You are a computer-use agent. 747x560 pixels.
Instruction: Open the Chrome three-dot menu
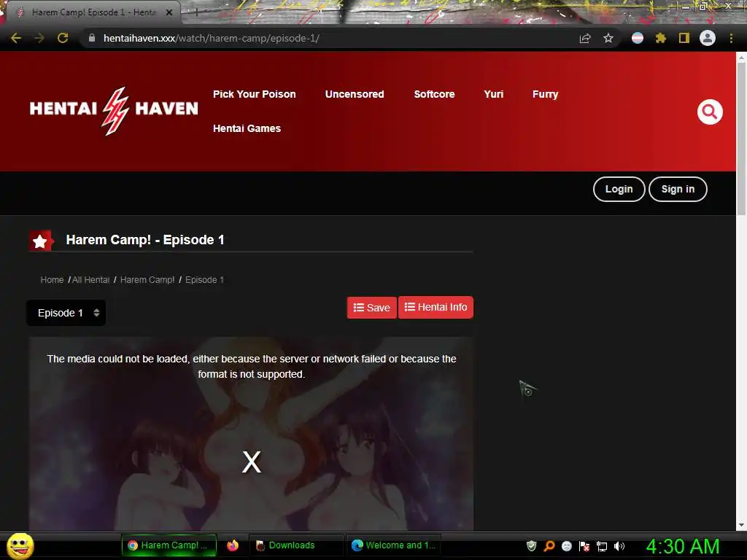(731, 38)
